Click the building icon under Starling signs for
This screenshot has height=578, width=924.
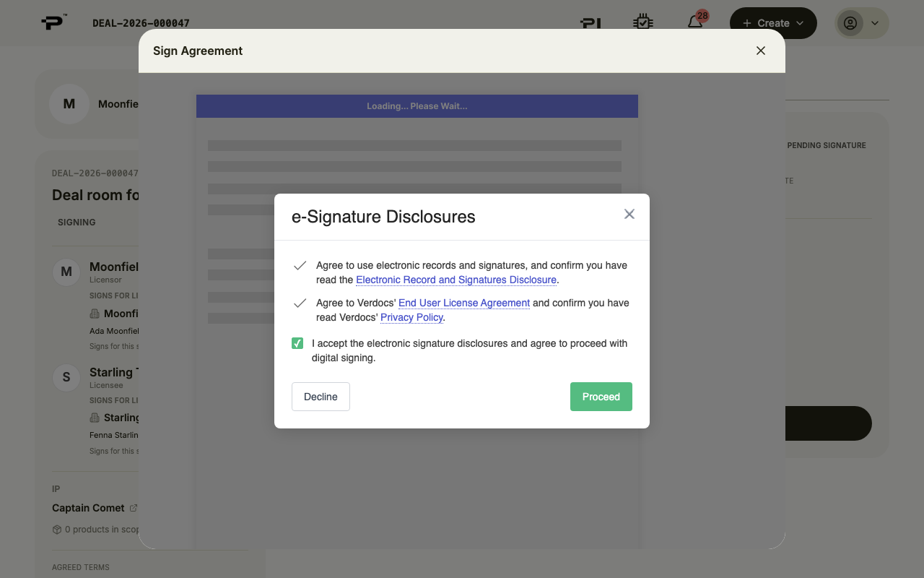coord(95,418)
